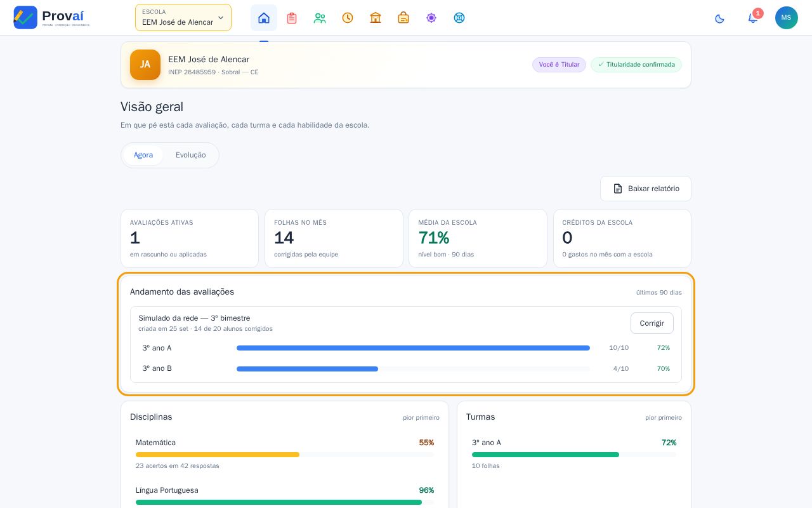Open the red clipboard assessments icon

(292, 18)
